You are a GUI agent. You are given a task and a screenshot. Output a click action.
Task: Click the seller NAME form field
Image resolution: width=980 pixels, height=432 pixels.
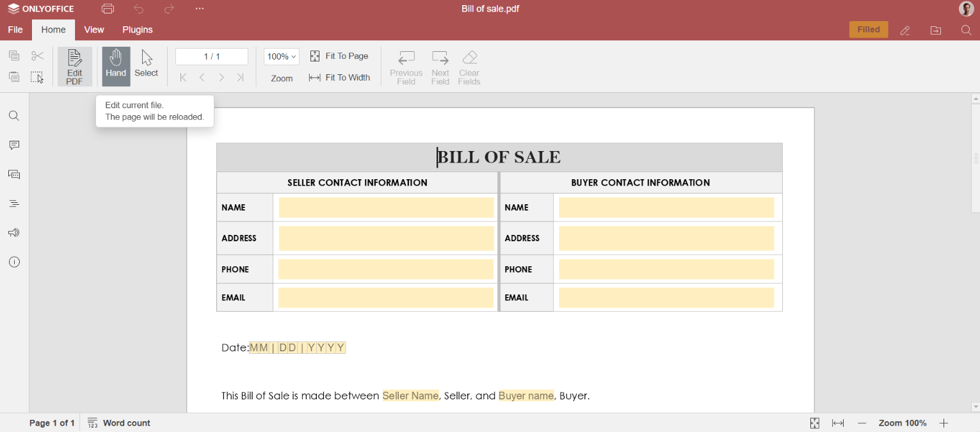[x=386, y=207]
